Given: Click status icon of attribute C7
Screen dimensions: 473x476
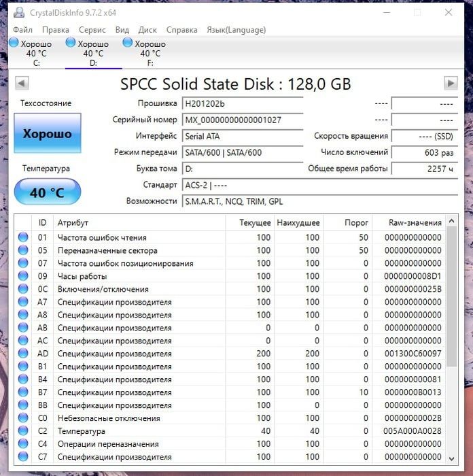Looking at the screenshot, I should pos(23,456).
